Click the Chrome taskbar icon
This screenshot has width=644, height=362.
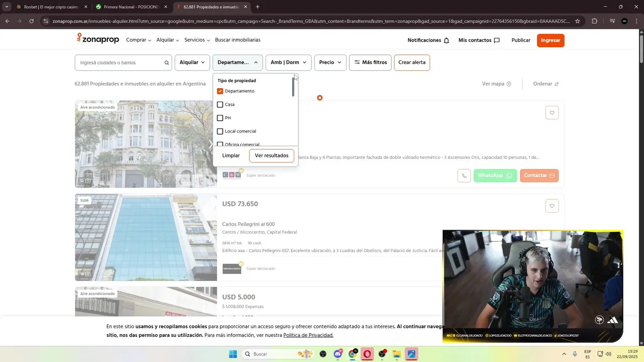[x=353, y=354]
